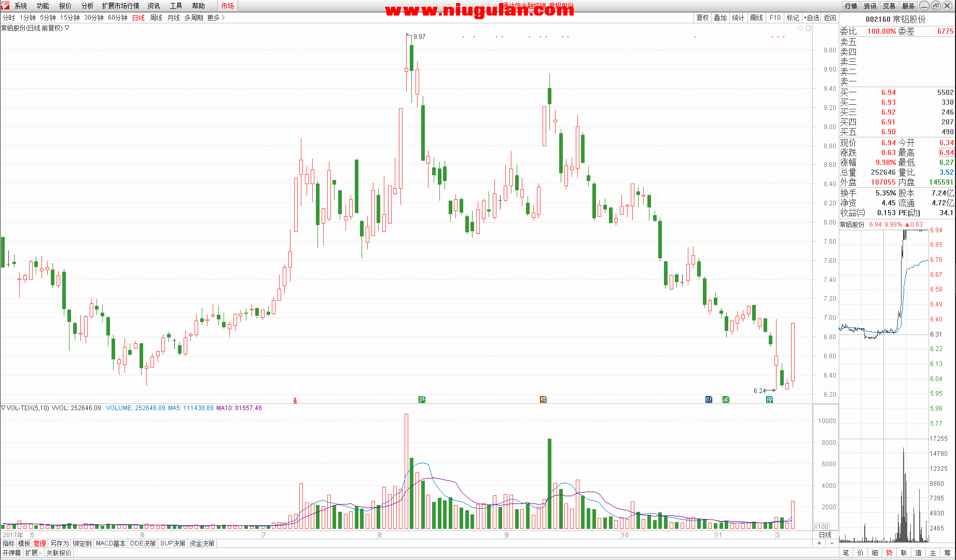Image resolution: width=956 pixels, height=560 pixels.
Task: Open the 报价 menu
Action: 65,6
